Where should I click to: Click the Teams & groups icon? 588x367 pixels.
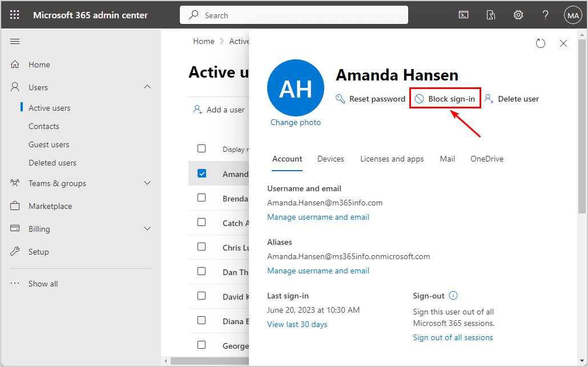coord(15,183)
